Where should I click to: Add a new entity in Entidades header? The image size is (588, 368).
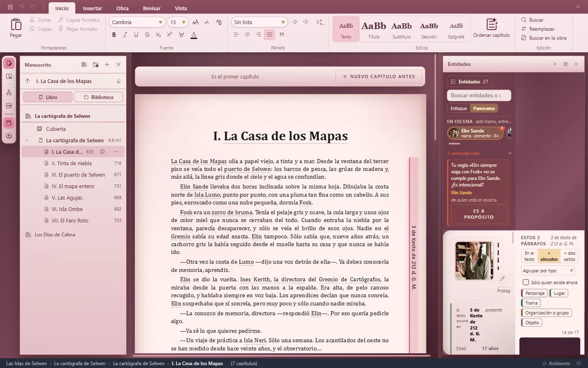click(x=555, y=64)
